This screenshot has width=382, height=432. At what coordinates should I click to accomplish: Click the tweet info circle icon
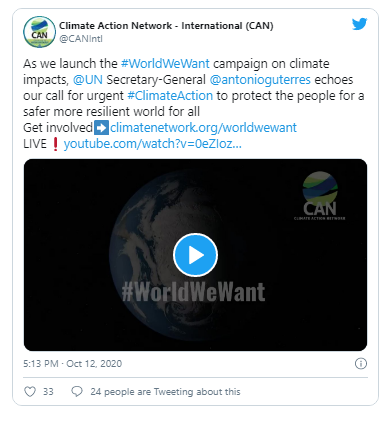point(361,363)
